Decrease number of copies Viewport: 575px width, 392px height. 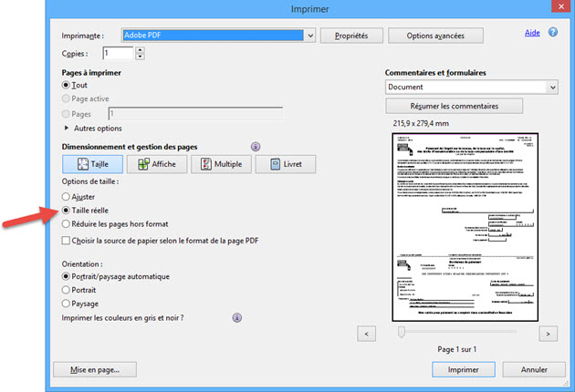[140, 57]
